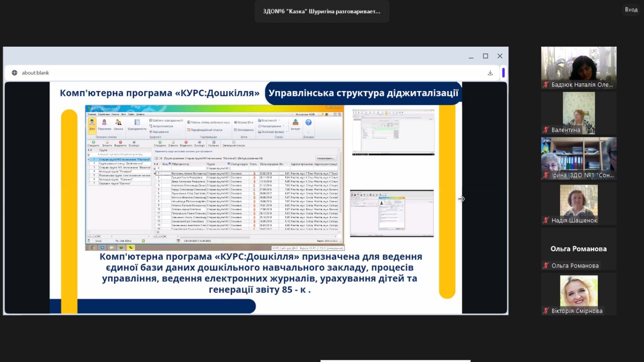Select upper-right program screenshot thumbnail on slide
Viewport: 644px width, 362px height.
coord(393,132)
